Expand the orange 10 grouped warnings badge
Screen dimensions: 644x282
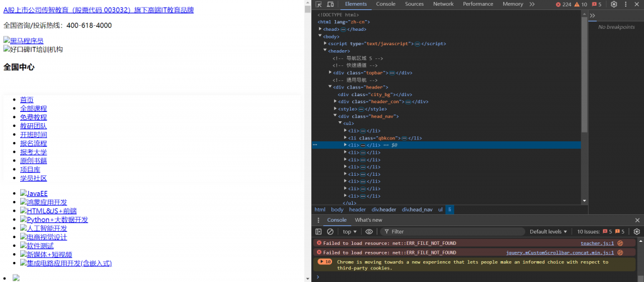click(325, 261)
